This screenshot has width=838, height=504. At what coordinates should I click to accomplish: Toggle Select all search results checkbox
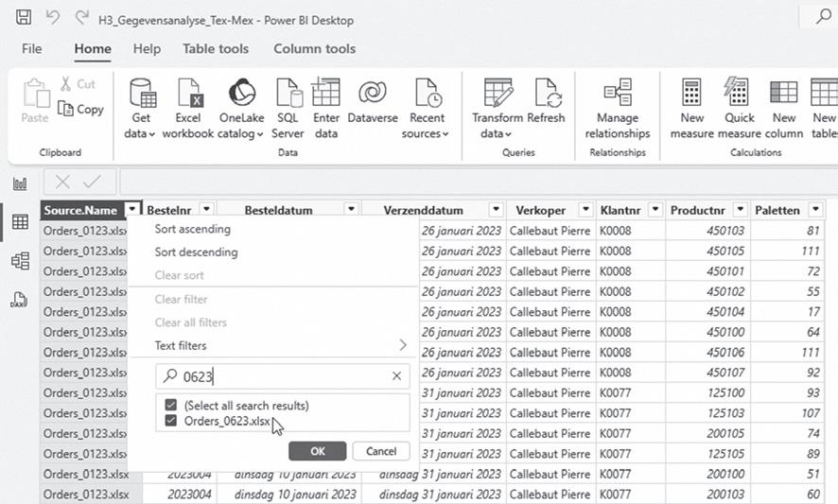(x=171, y=405)
